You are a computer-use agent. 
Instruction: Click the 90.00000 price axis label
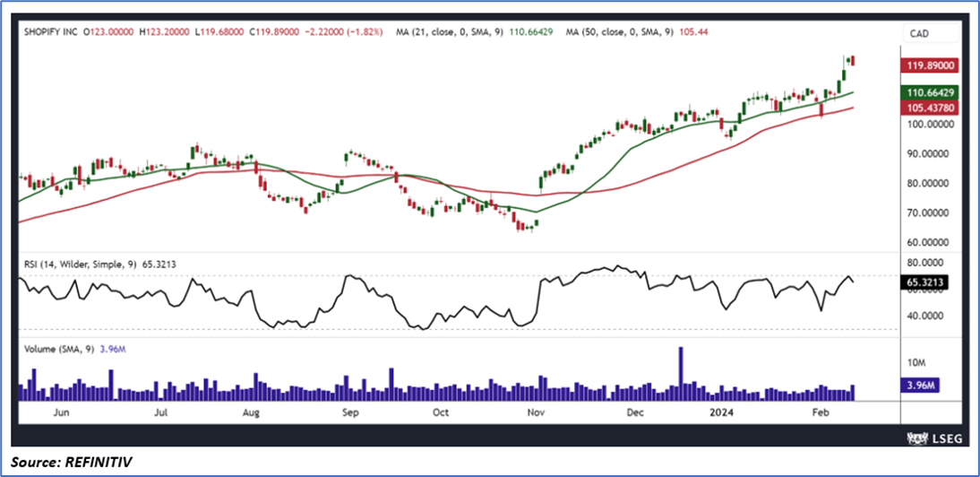coord(930,154)
